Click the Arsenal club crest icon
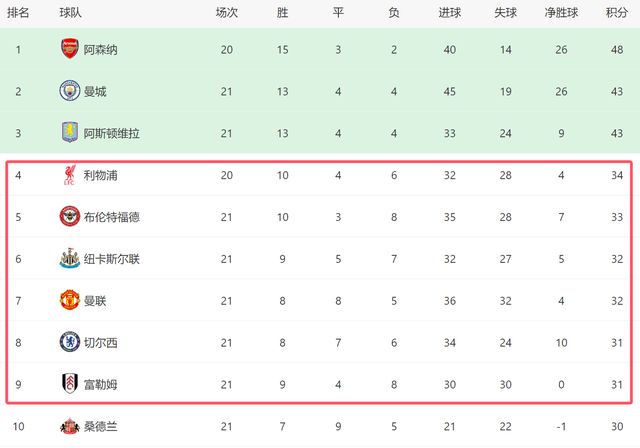This screenshot has width=640, height=448. click(x=69, y=49)
